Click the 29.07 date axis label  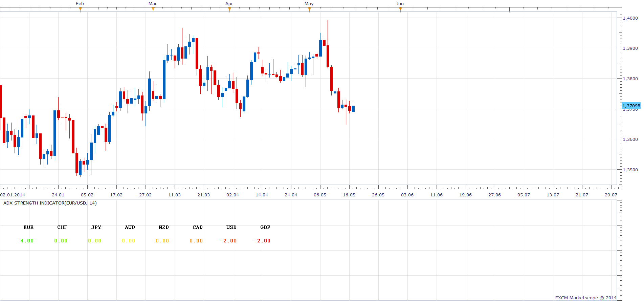611,195
